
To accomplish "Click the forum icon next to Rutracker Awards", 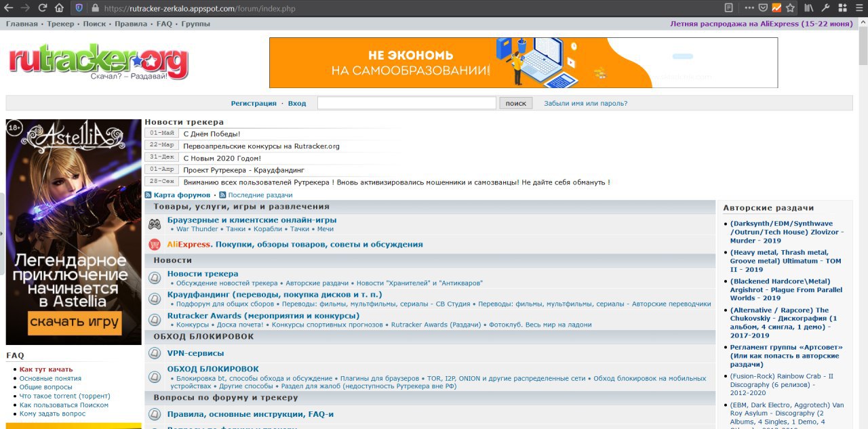I will pyautogui.click(x=155, y=320).
